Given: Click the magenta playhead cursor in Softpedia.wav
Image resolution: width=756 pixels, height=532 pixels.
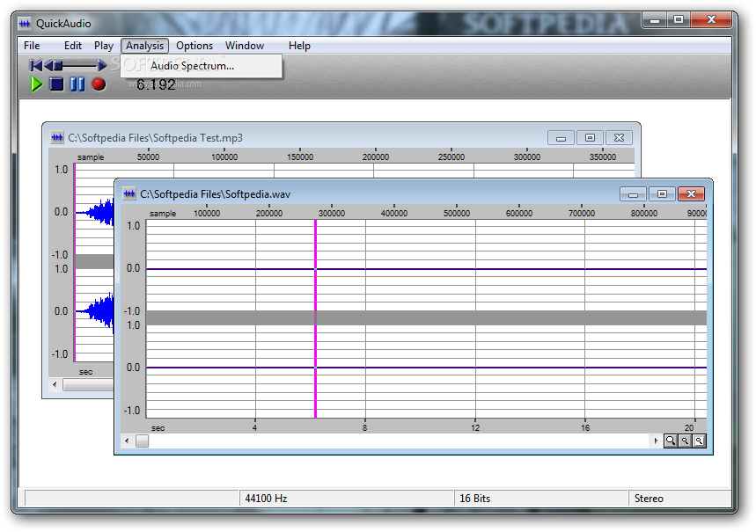Looking at the screenshot, I should [315, 319].
